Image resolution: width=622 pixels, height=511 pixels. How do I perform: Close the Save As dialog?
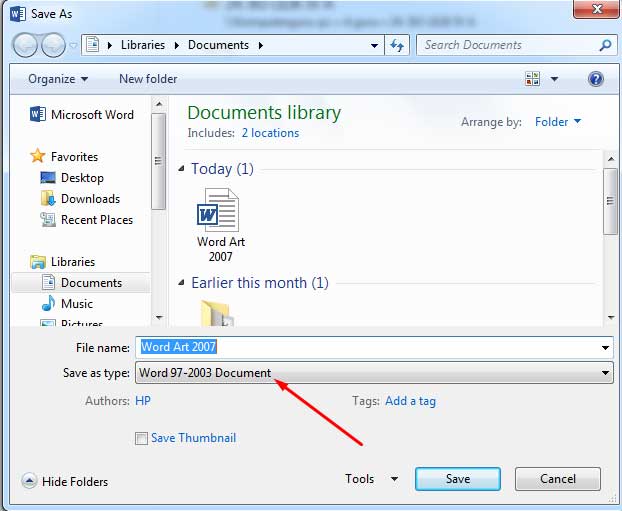coord(597,9)
